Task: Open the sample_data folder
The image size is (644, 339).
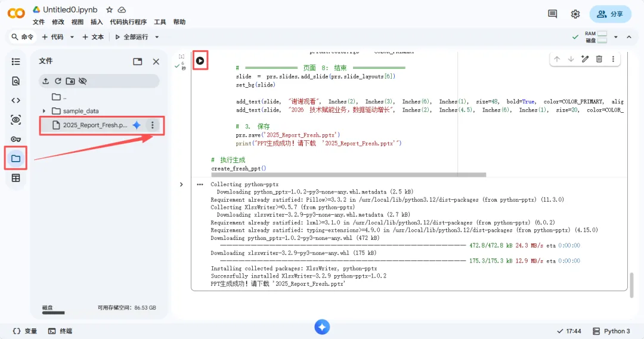Action: click(80, 111)
